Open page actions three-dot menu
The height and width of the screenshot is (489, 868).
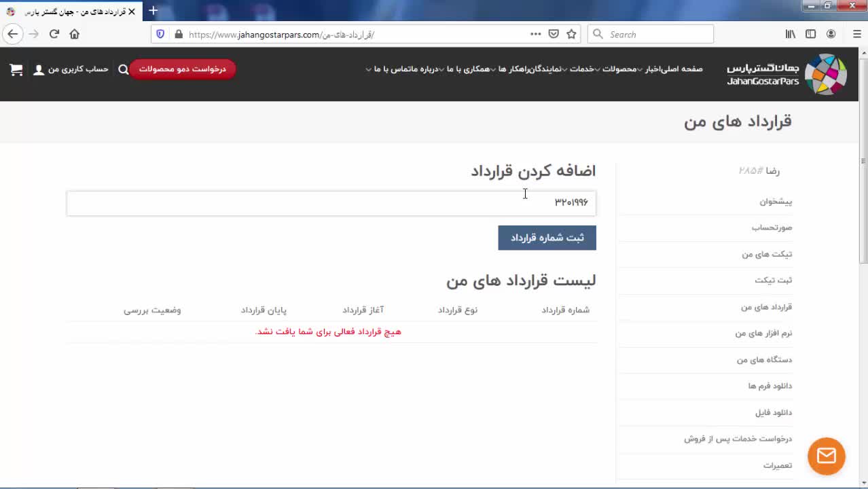point(535,34)
